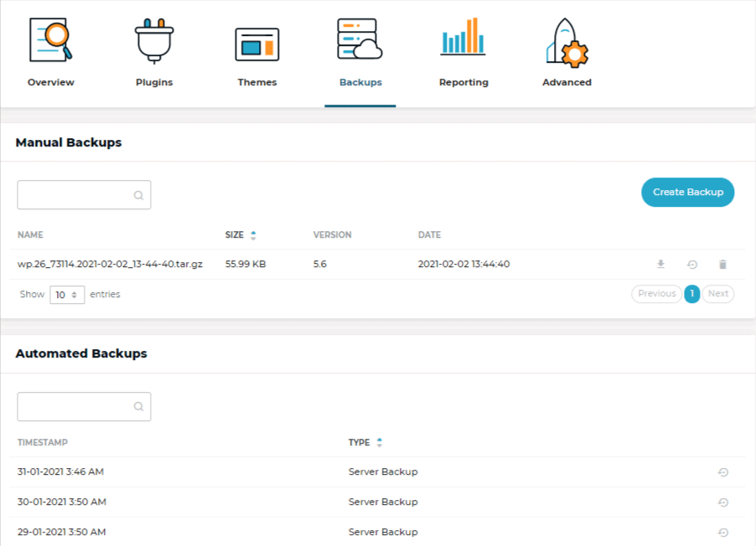This screenshot has width=756, height=546.
Task: Select the 29-01-2021 3:50 AM timestamp
Action: [62, 532]
